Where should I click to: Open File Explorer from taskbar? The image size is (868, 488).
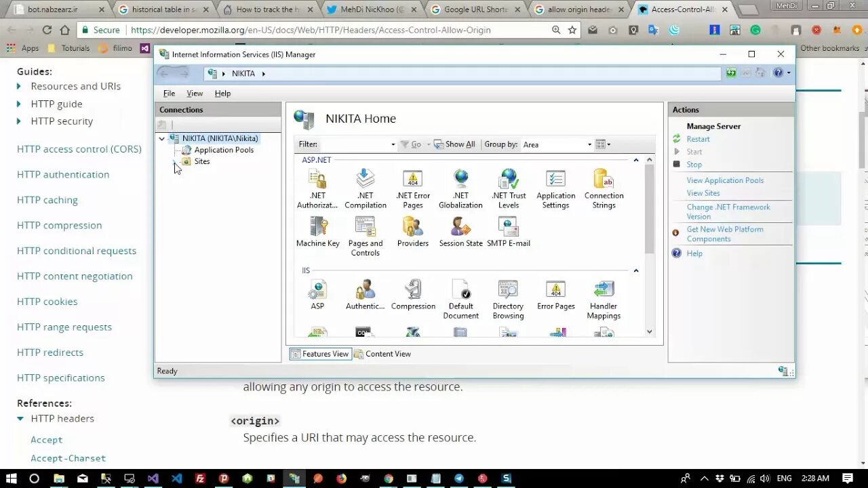coord(59,478)
